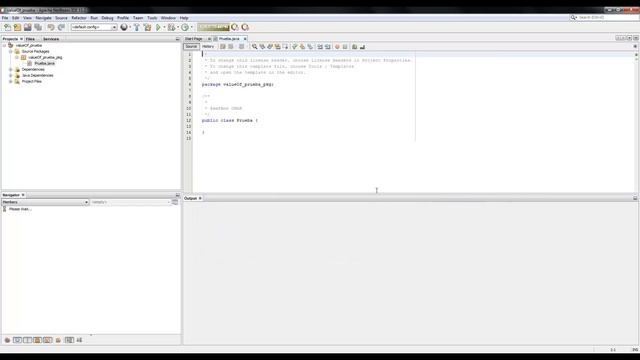Click the History view button in editor

coord(208,47)
